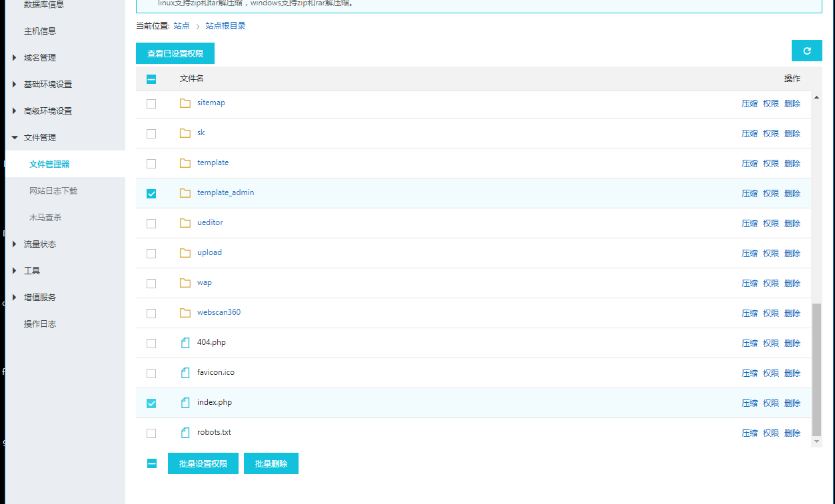Screen dimensions: 835x504
Task: Click the refresh icon button
Action: click(806, 51)
